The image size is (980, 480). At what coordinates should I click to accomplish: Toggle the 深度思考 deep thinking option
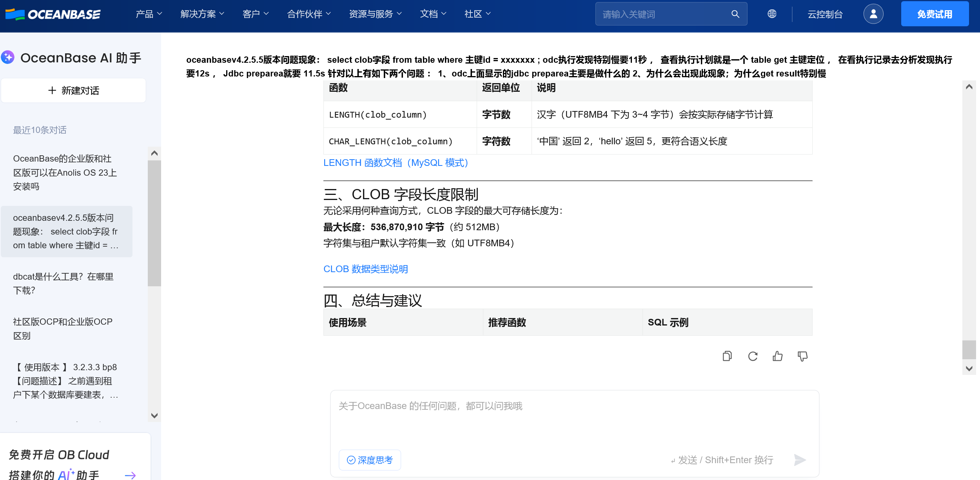370,460
